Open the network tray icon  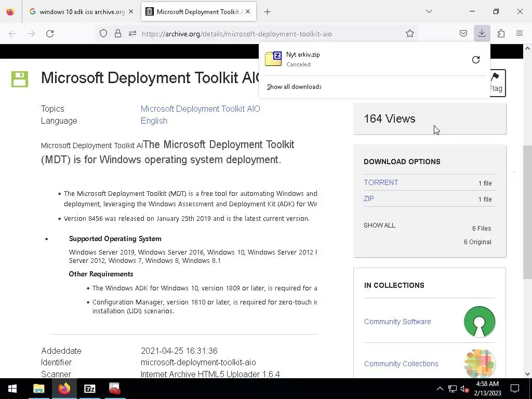(453, 389)
